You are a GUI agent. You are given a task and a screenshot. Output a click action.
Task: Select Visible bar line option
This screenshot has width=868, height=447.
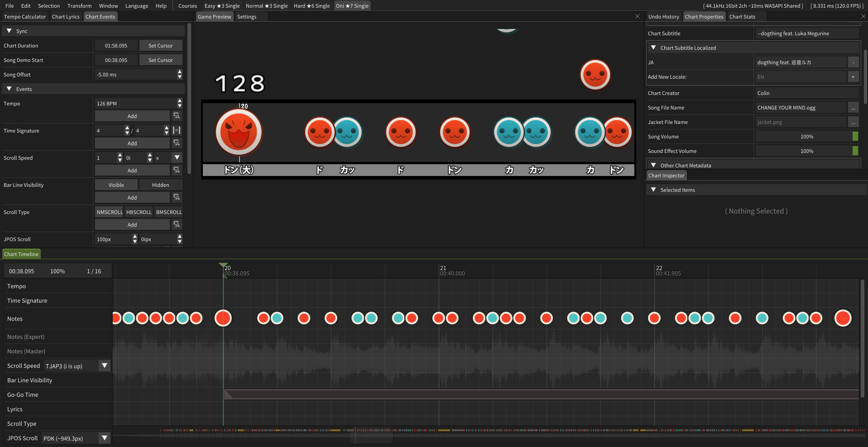coord(116,185)
